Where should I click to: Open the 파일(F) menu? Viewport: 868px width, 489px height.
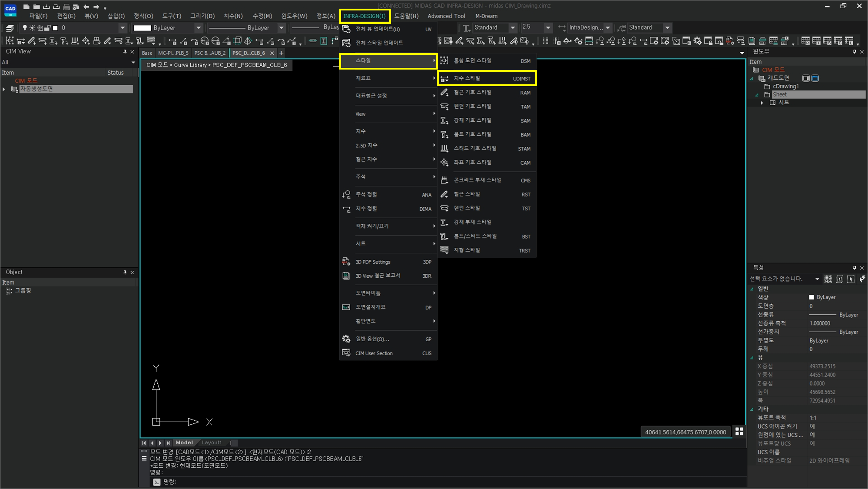38,16
